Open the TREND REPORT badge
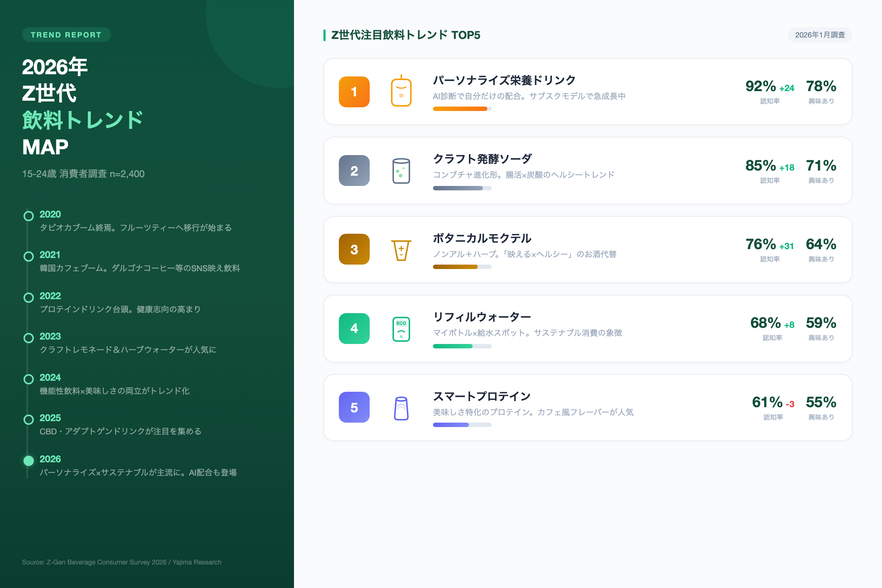This screenshot has width=882, height=588. click(x=66, y=35)
